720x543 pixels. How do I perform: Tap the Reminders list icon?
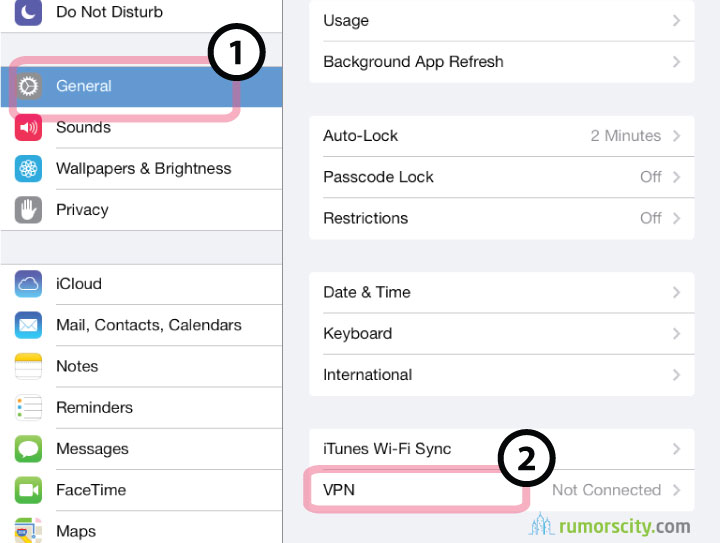(28, 408)
